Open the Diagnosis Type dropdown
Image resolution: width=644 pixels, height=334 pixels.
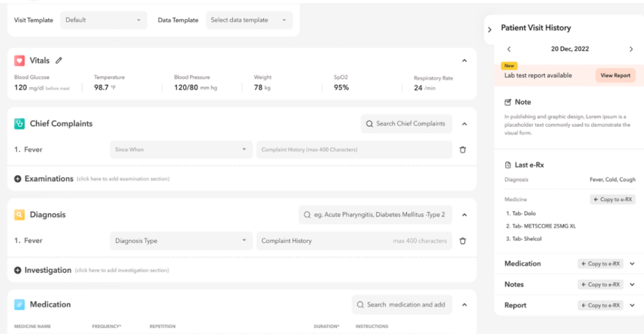point(181,241)
